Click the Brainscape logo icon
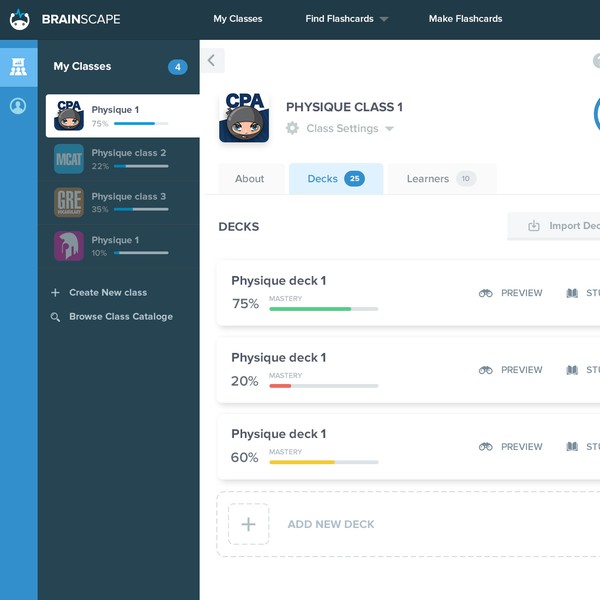This screenshot has width=600, height=600. (19, 20)
